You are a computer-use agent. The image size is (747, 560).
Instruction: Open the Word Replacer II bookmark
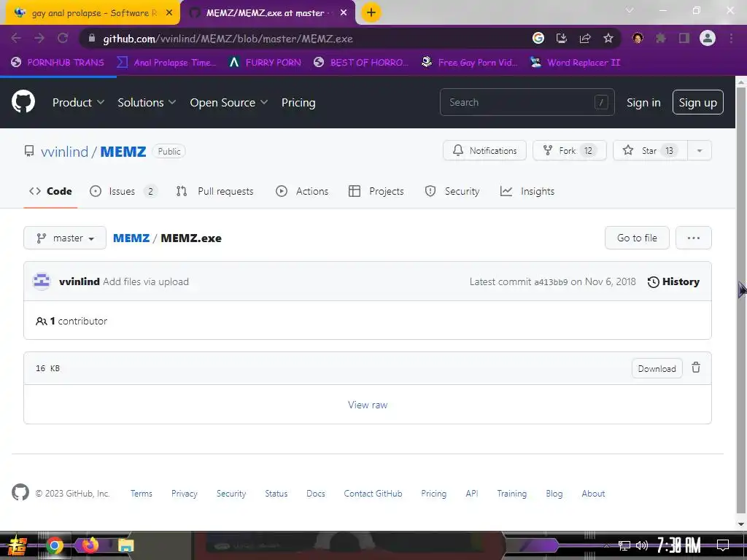575,63
